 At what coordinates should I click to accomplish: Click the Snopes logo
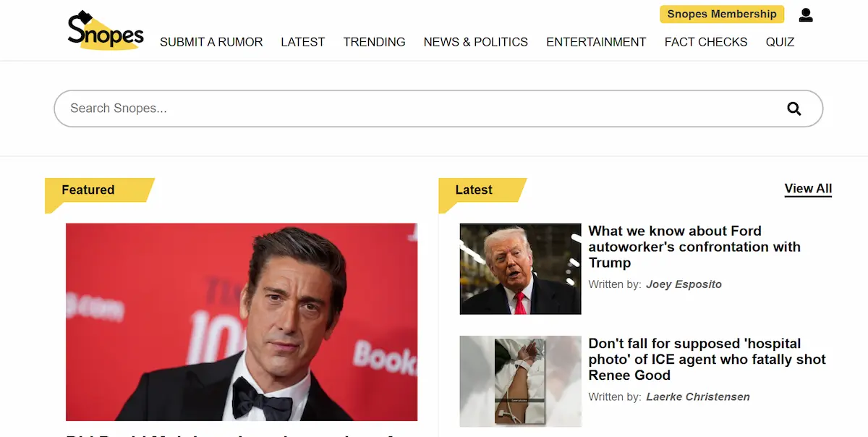point(106,30)
